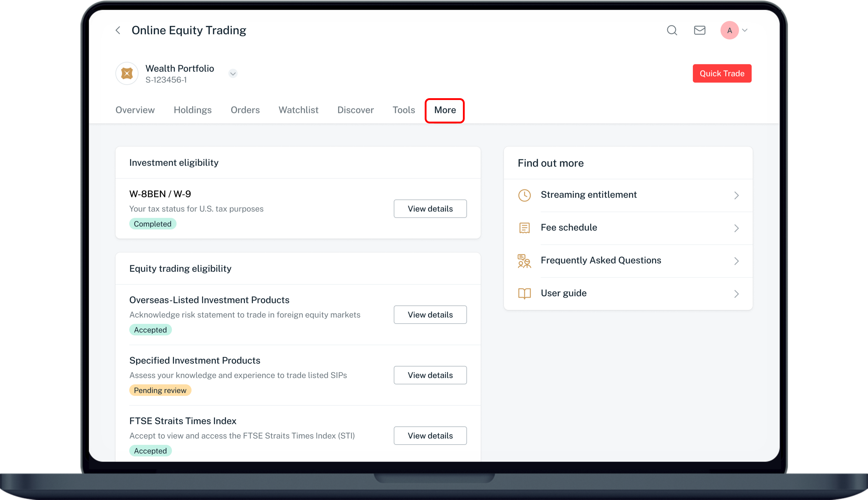Go to the Watchlist tab

tap(298, 110)
